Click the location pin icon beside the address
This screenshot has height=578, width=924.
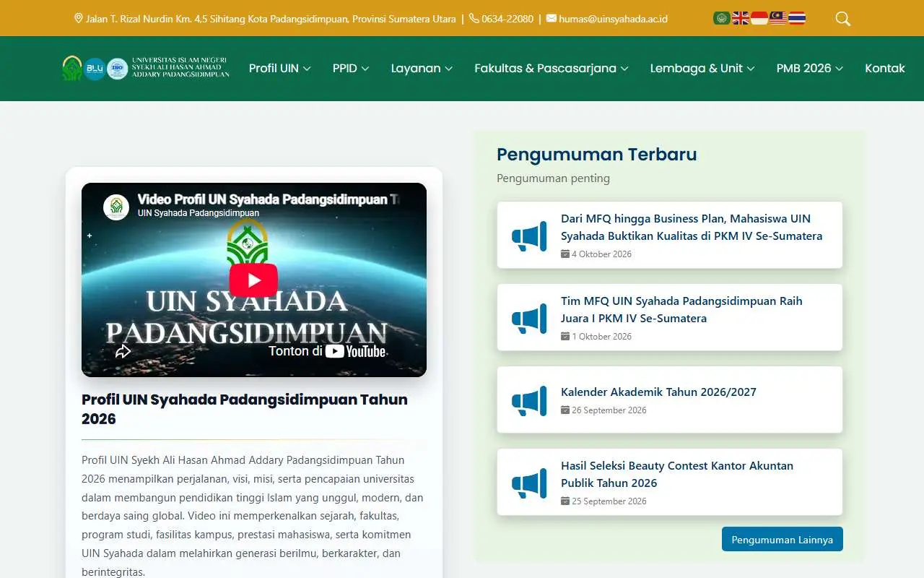(79, 18)
